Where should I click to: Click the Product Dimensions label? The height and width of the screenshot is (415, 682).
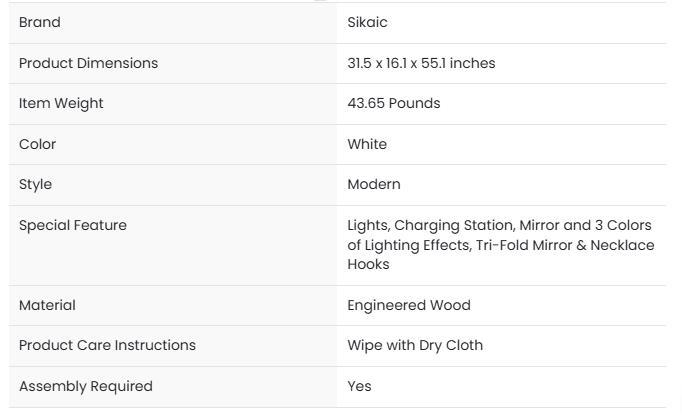point(88,63)
